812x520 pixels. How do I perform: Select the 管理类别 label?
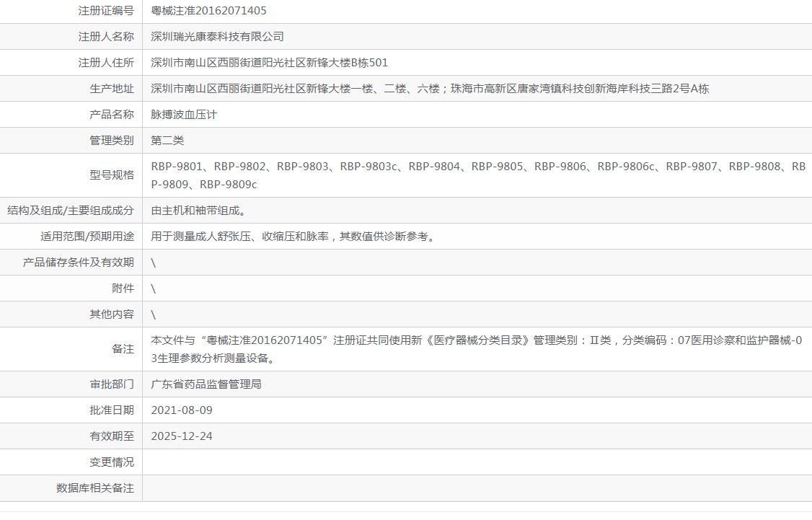111,141
